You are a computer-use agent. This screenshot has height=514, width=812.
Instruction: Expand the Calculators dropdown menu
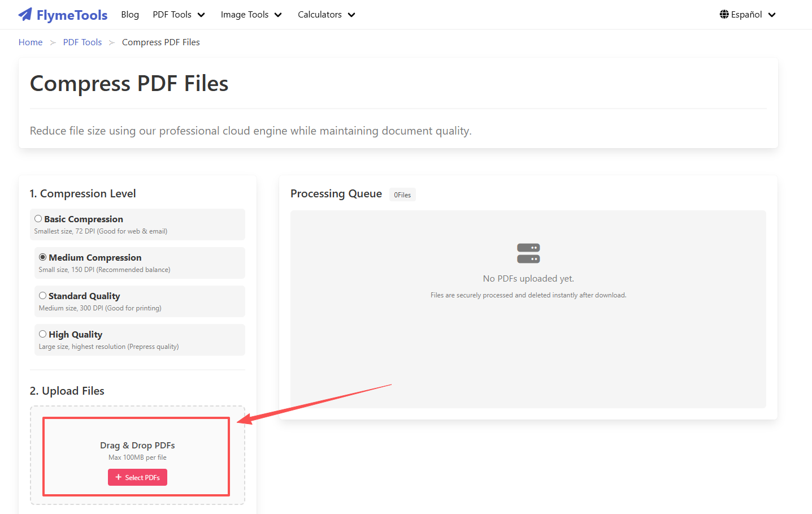pos(327,15)
